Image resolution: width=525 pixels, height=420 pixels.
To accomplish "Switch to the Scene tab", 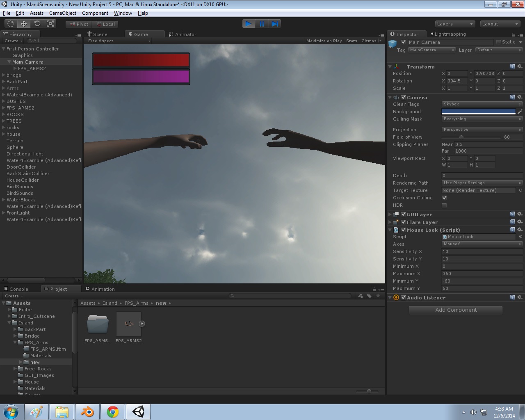I will point(97,34).
